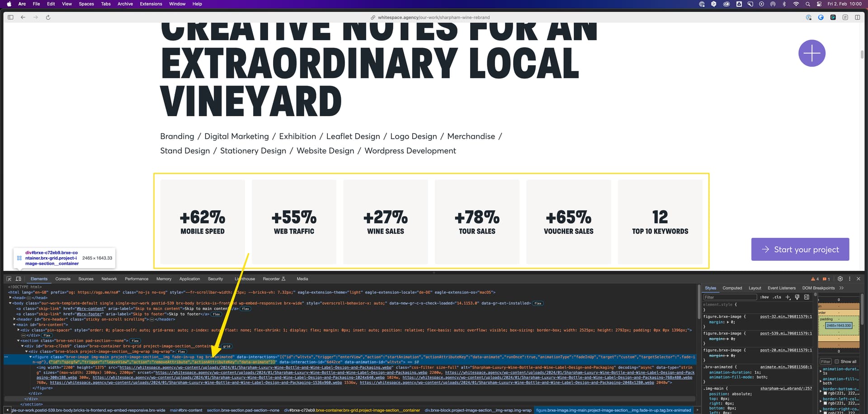Click the 1Password extension icon in toolbar
Viewport: 868px width, 414px height.
tap(809, 17)
